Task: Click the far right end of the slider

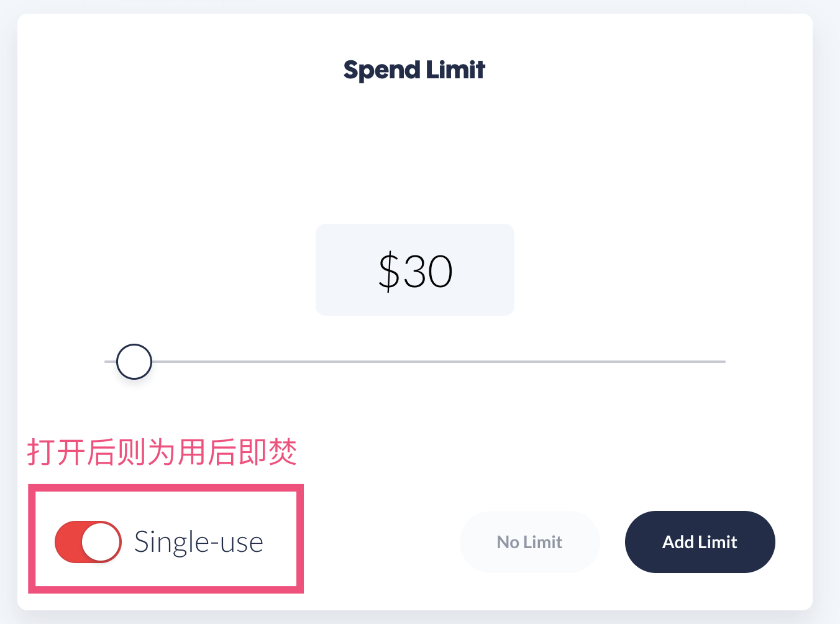Action: [x=721, y=361]
